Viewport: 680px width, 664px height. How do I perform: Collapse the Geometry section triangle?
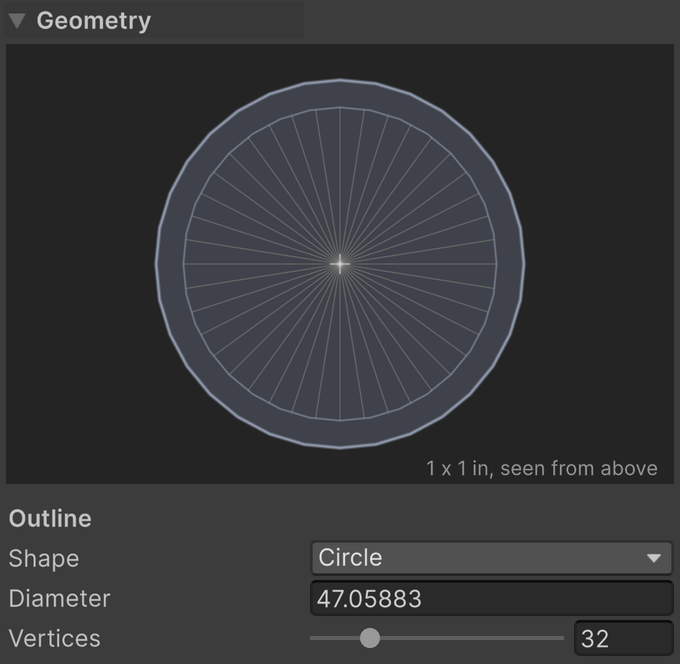point(17,21)
